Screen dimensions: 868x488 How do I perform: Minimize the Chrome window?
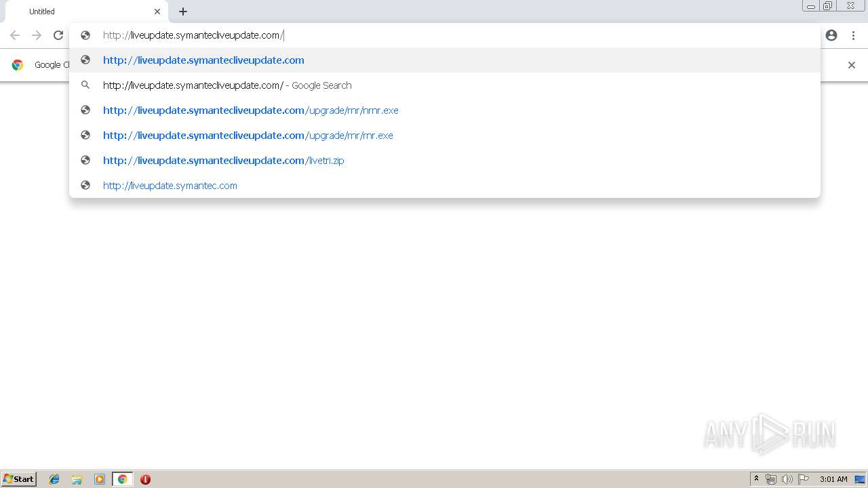click(x=811, y=6)
